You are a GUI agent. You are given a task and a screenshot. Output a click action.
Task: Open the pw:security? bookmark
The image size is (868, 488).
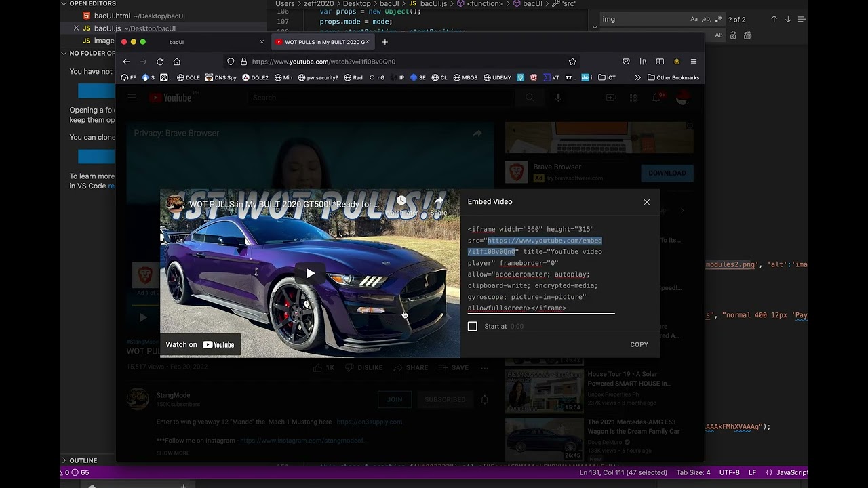coord(318,78)
